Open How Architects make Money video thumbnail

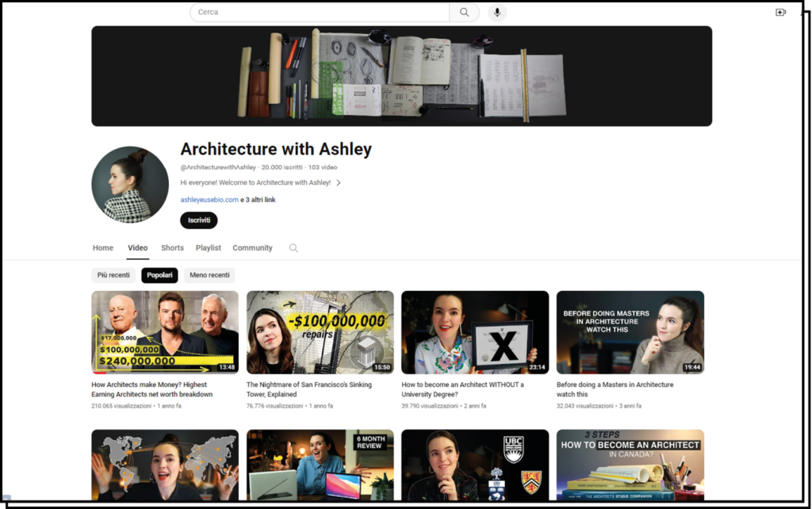(165, 332)
